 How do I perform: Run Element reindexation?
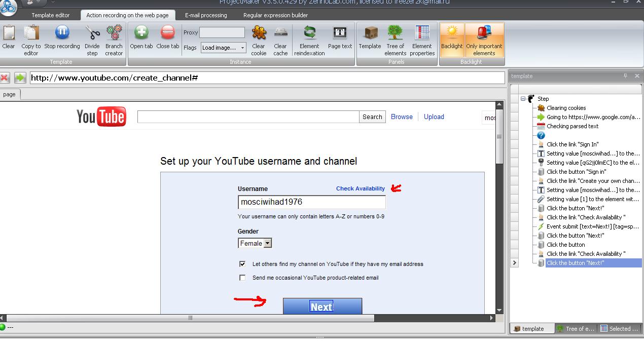click(x=309, y=33)
